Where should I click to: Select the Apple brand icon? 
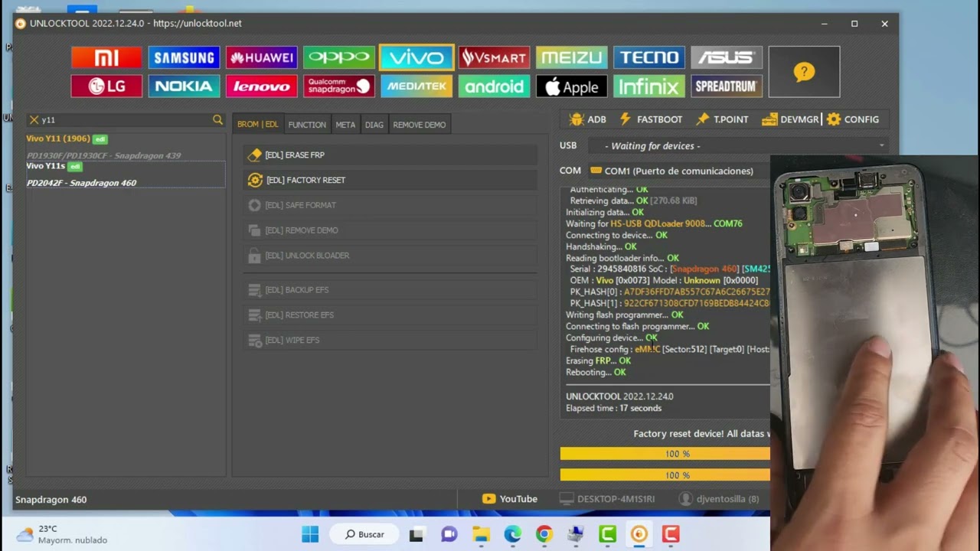(571, 86)
